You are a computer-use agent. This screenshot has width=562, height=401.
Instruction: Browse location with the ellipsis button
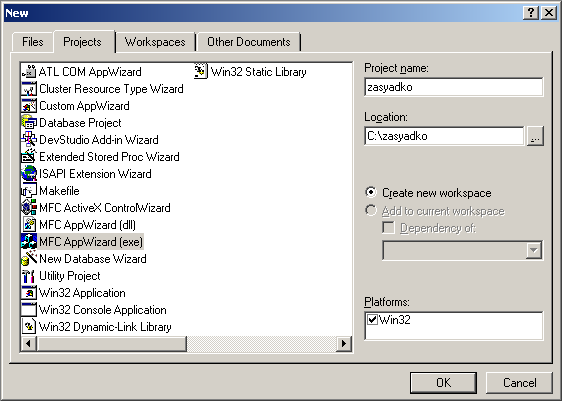coord(535,136)
